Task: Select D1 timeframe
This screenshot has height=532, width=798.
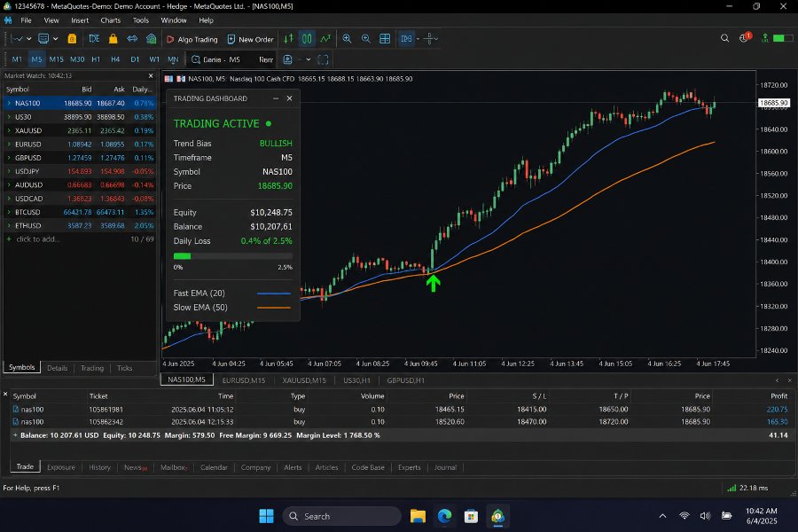Action: (x=135, y=59)
